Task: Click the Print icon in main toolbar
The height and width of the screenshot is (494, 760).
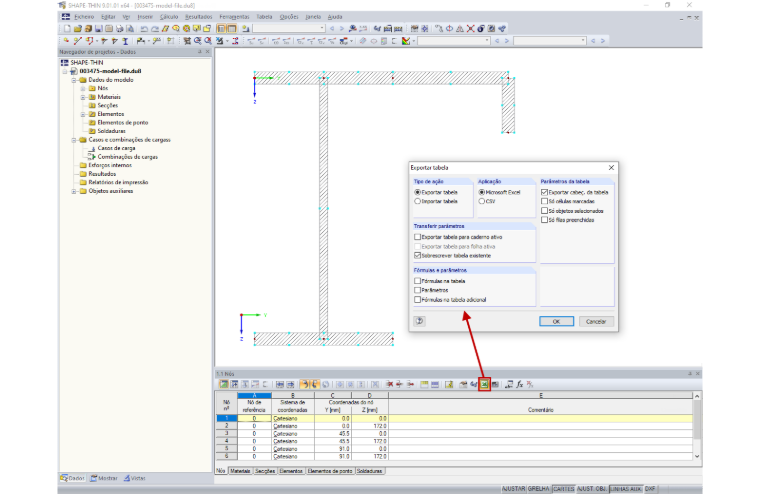Action: coord(119,29)
